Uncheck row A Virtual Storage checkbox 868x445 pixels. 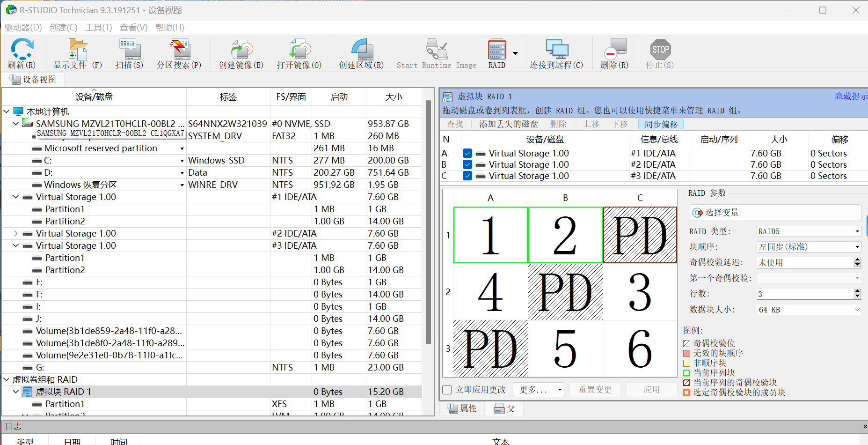pos(467,153)
